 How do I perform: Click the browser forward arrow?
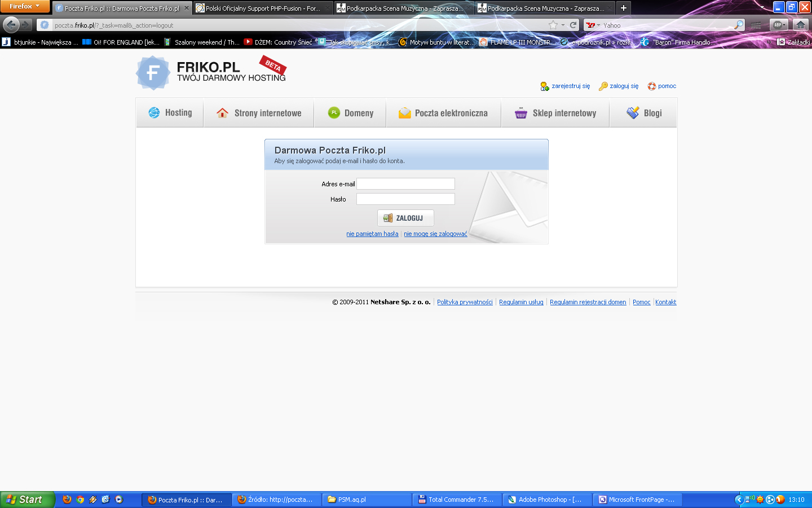(x=26, y=25)
